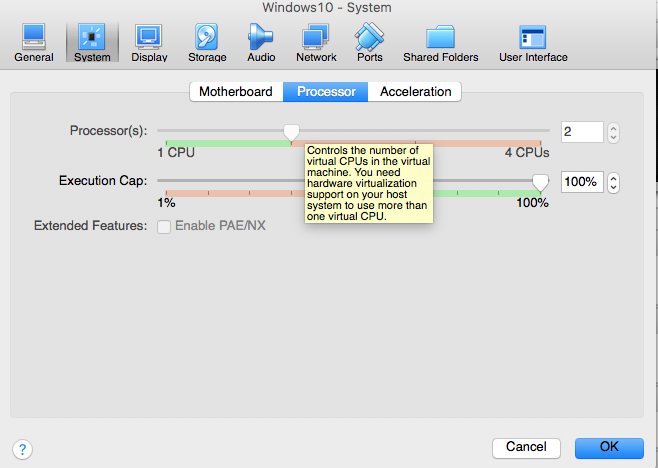Click the '4 CPUs' slider label
This screenshot has width=658, height=468.
[527, 152]
